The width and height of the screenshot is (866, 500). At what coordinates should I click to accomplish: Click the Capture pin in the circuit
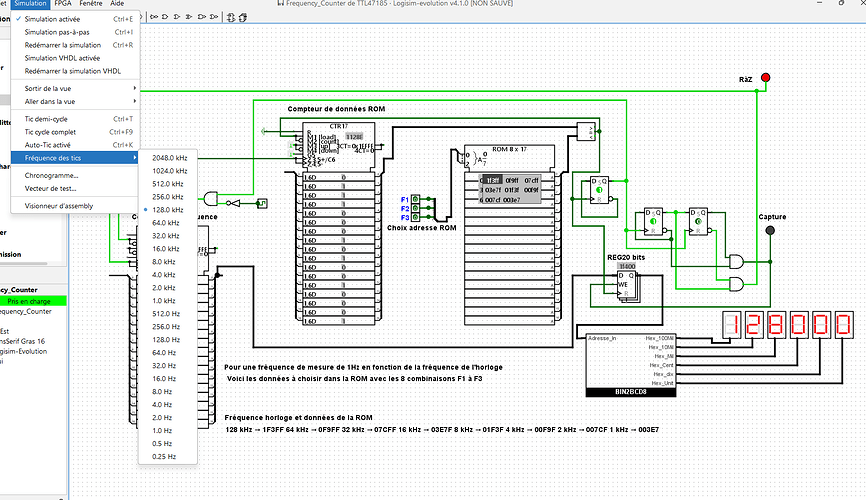[770, 230]
